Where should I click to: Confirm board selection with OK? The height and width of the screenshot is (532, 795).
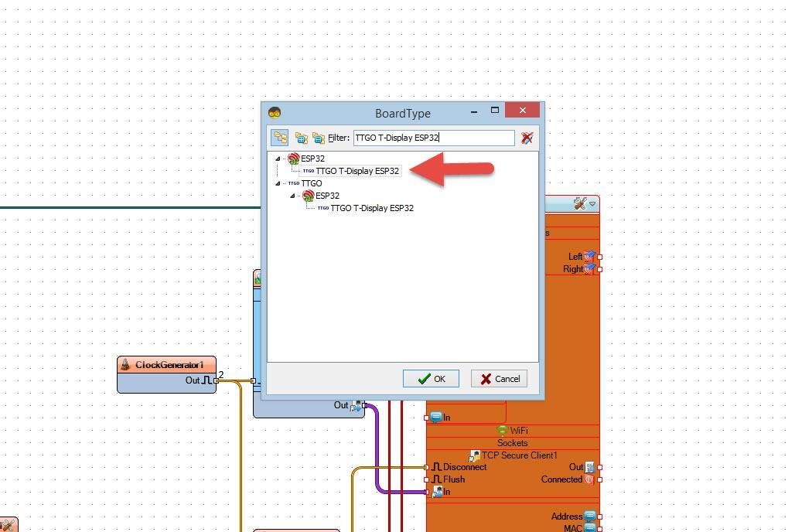431,379
